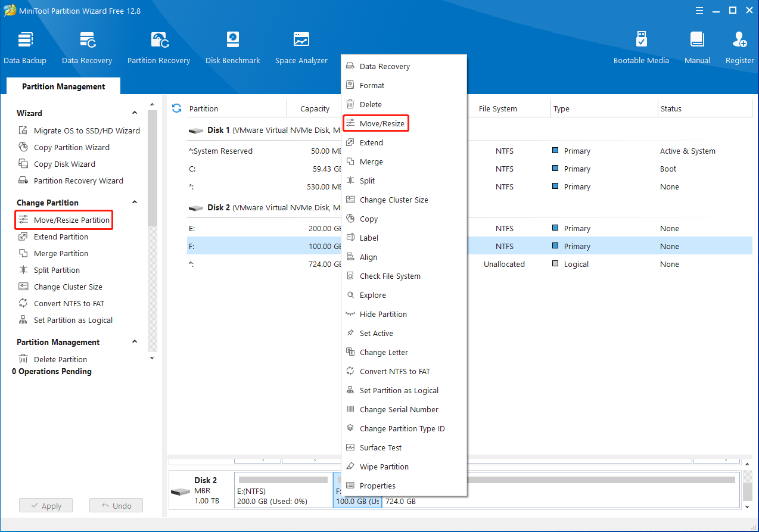Viewport: 759px width, 532px height.
Task: Choose Merge Partition in sidebar
Action: point(53,253)
